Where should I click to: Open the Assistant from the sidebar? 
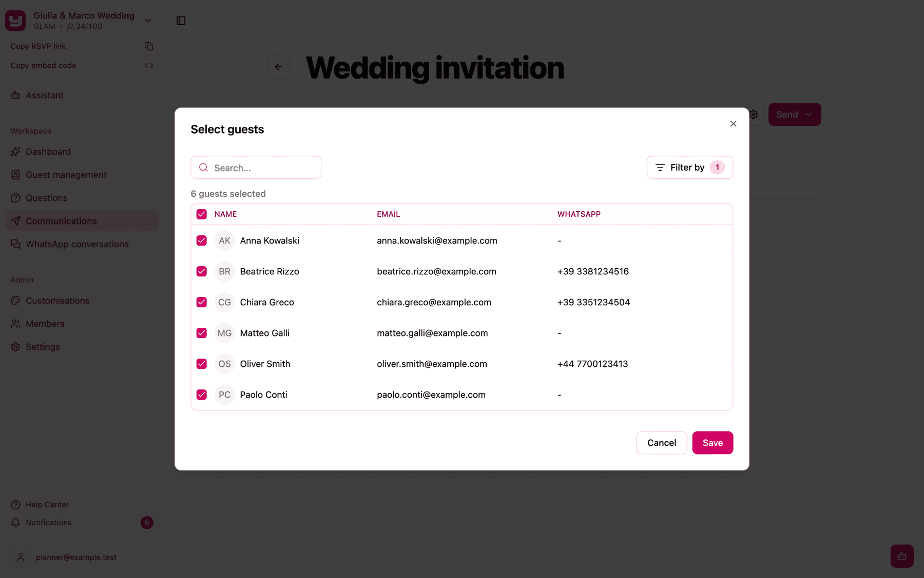click(82, 95)
